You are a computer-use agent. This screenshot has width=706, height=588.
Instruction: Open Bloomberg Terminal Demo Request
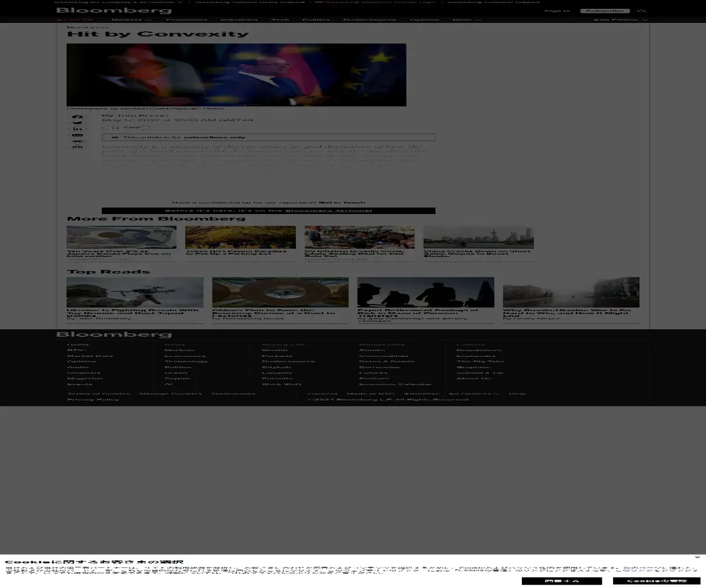[x=250, y=2]
